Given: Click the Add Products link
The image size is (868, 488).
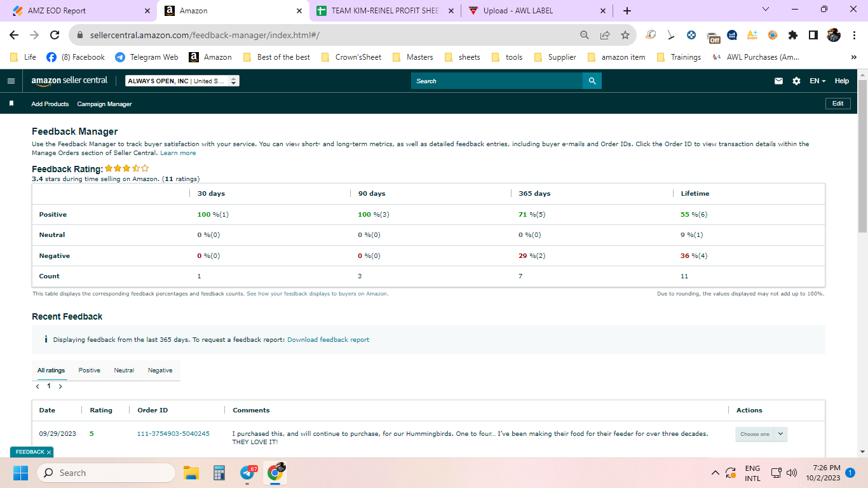Looking at the screenshot, I should pyautogui.click(x=50, y=104).
